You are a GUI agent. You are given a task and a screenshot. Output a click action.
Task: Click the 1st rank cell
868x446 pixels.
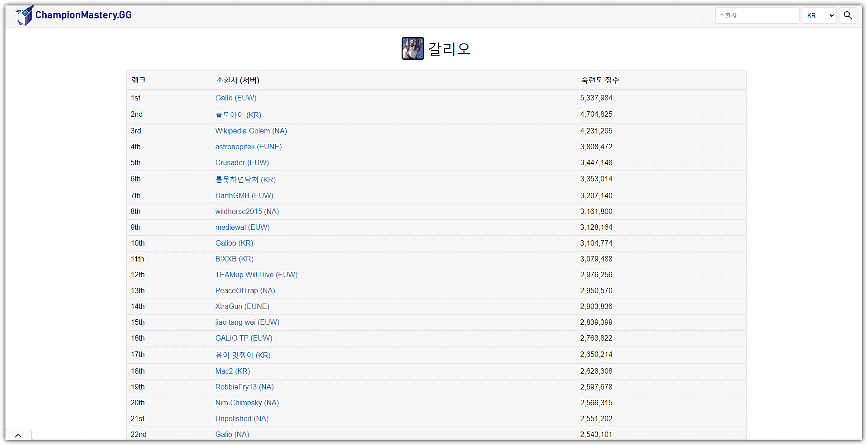pos(136,98)
